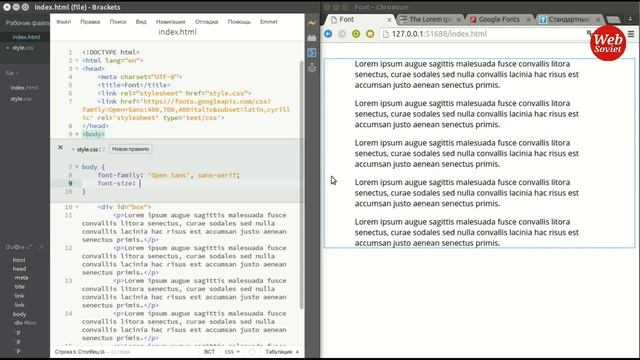The image size is (640, 360).
Task: Open the Файл menu
Action: (x=64, y=22)
